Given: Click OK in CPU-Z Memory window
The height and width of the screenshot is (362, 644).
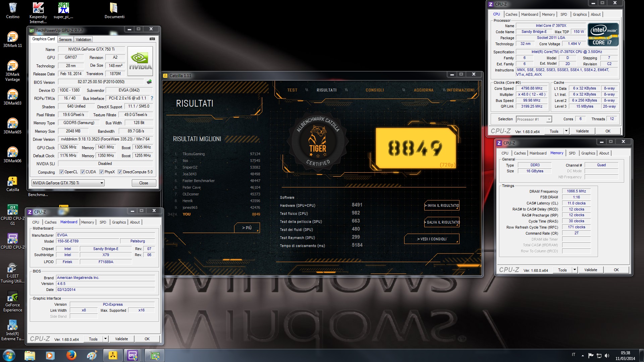Looking at the screenshot, I should click(x=616, y=270).
